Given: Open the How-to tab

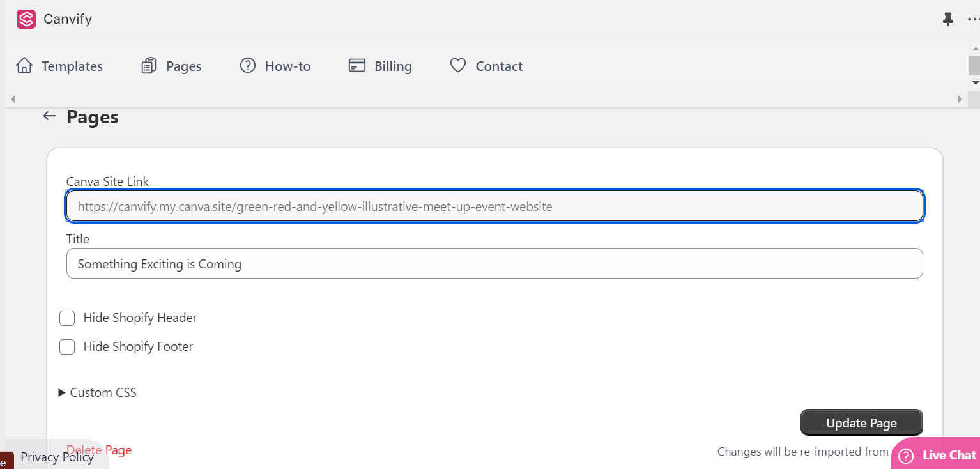Looking at the screenshot, I should click(275, 66).
